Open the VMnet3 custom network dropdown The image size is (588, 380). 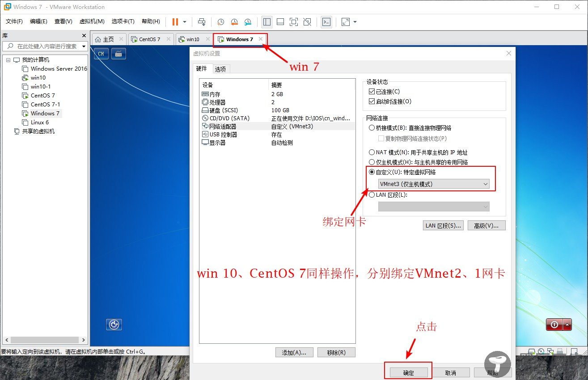click(x=434, y=184)
